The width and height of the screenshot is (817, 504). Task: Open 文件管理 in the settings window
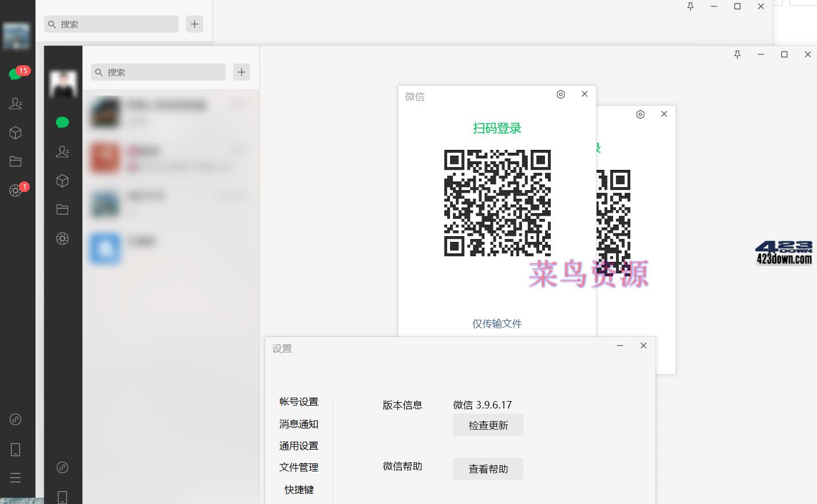pos(298,467)
